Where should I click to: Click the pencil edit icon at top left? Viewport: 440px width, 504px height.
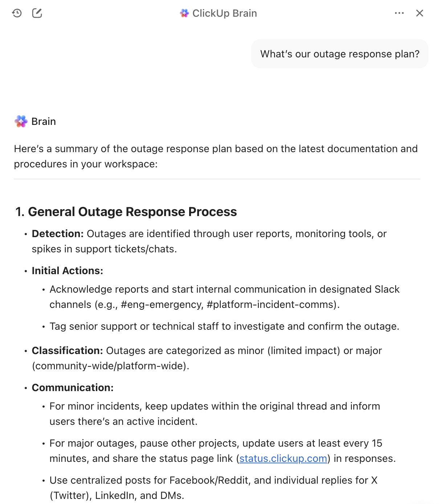[36, 13]
